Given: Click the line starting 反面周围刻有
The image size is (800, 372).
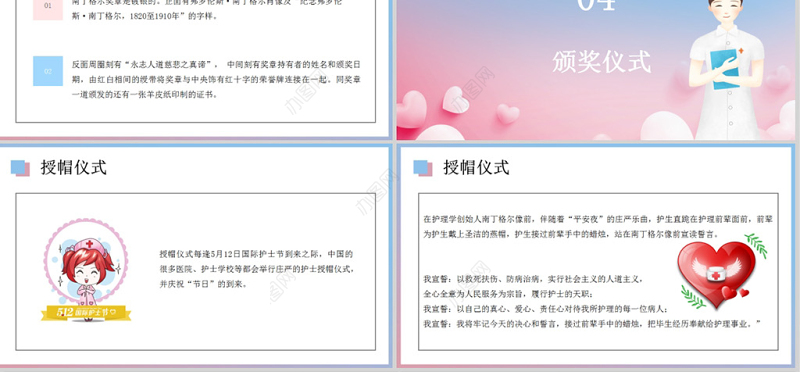Looking at the screenshot, I should point(216,65).
